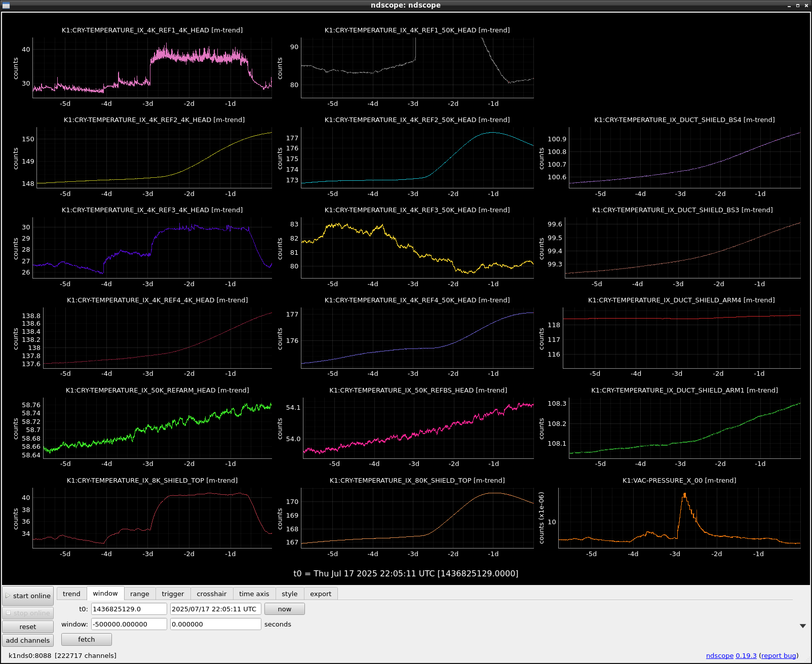Focus the t0 GPS time field
Screen dimensions: 812x664
tap(129, 609)
